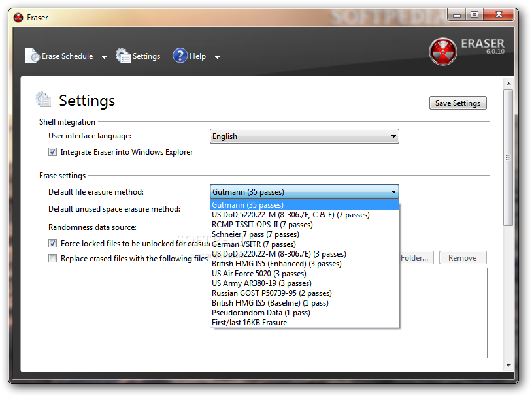This screenshot has width=532, height=397.
Task: Click the vertical scrollbar thumb
Action: [x=508, y=157]
